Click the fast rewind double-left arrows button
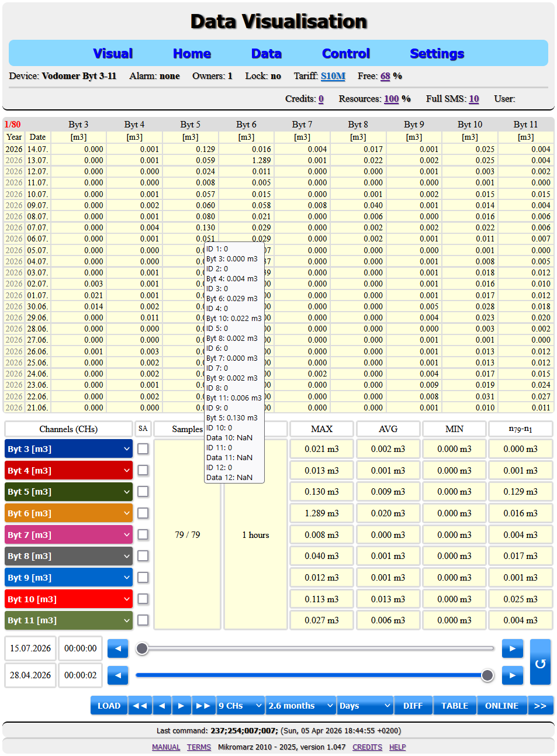Viewport: 557px width, 756px height. [x=140, y=706]
